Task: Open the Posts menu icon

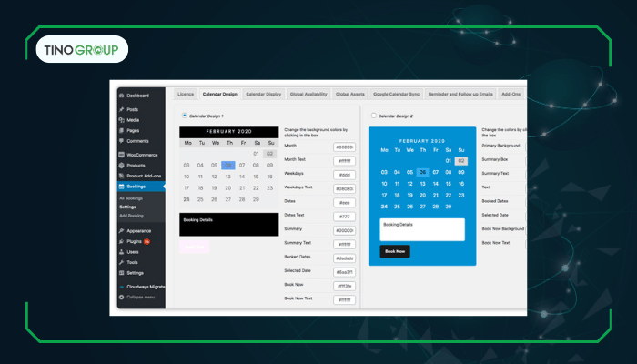Action: point(121,110)
